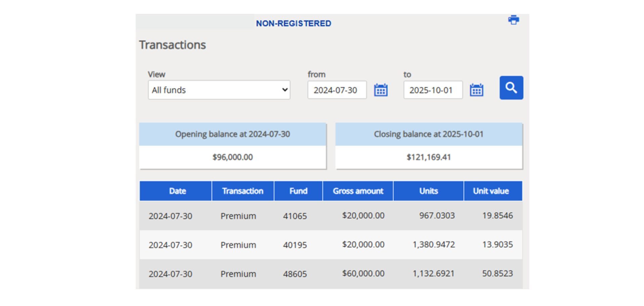Open the 'from' date calendar picker
644x306 pixels.
pos(381,90)
